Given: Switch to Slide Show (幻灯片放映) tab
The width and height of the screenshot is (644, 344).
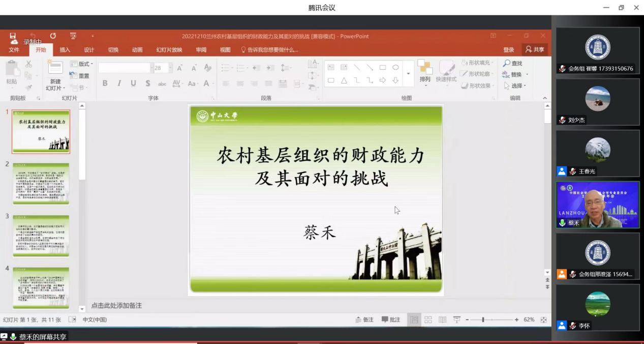Looking at the screenshot, I should pos(169,50).
